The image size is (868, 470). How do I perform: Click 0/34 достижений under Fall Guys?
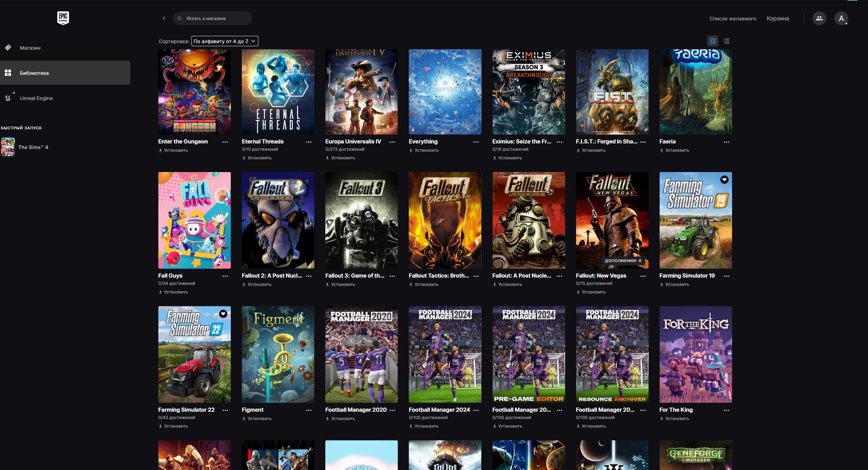pos(177,283)
